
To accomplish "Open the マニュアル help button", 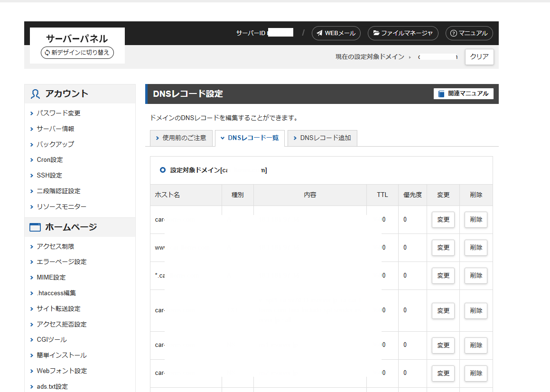I will (x=469, y=33).
